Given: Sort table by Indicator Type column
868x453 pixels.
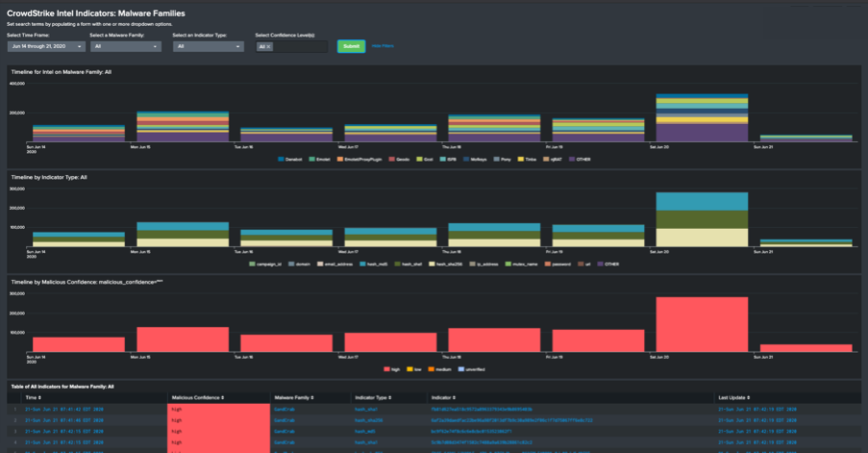Looking at the screenshot, I should click(373, 397).
